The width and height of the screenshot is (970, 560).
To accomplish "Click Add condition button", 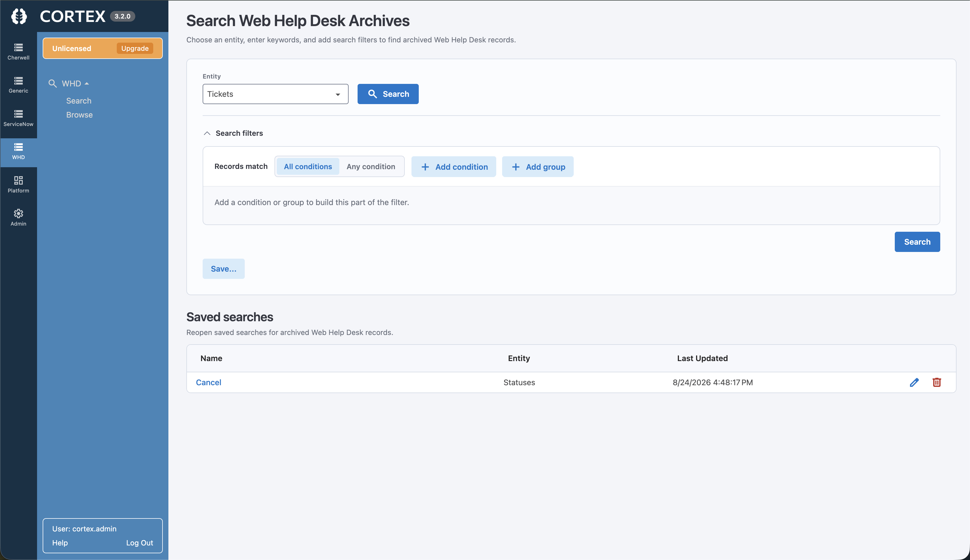I will pyautogui.click(x=454, y=167).
